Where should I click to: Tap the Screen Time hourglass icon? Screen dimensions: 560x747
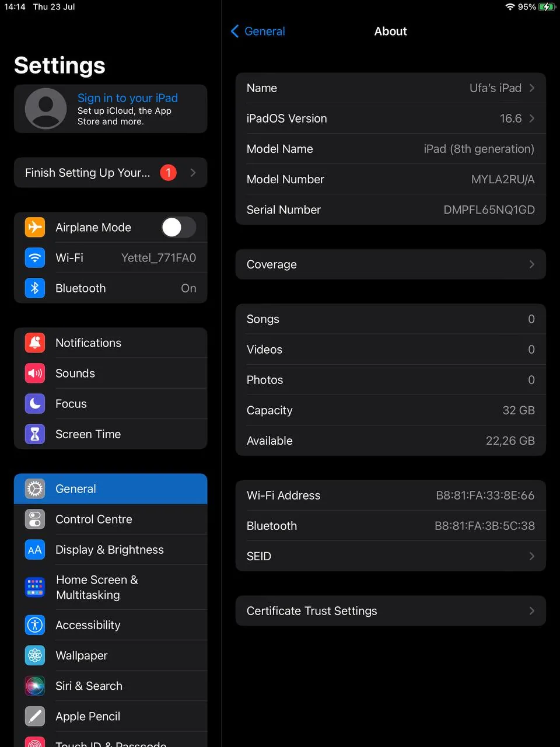[35, 434]
